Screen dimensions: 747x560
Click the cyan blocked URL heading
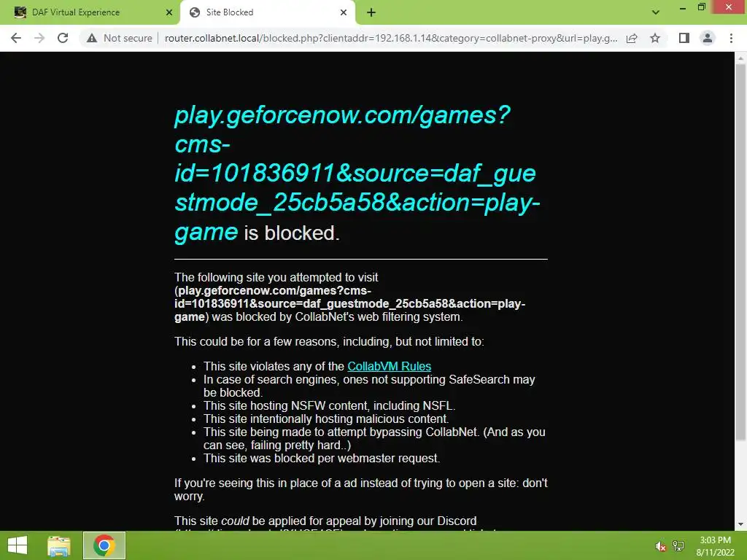coord(357,173)
